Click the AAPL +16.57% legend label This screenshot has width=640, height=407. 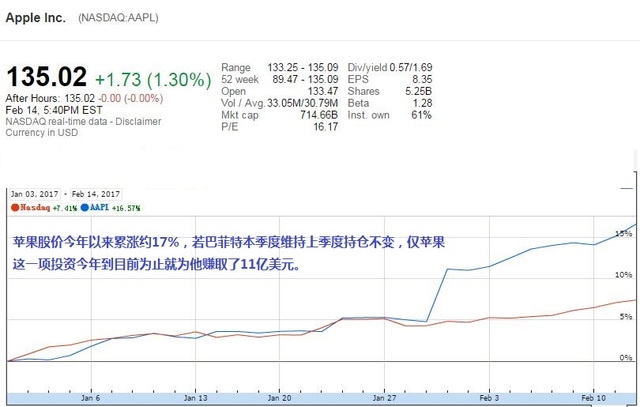point(115,208)
